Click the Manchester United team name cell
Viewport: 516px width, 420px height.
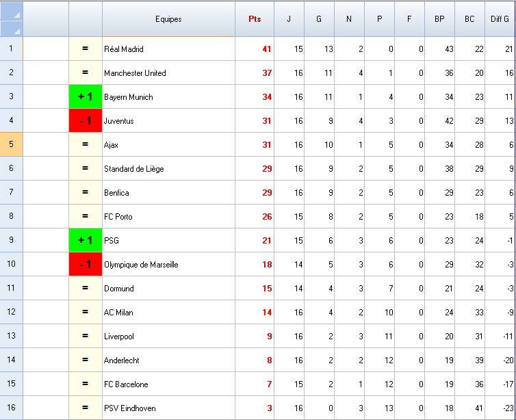[x=168, y=73]
